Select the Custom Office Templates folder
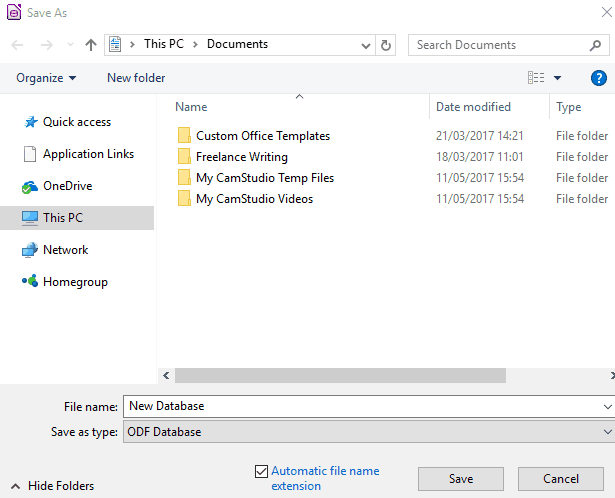This screenshot has height=498, width=615. [x=263, y=136]
